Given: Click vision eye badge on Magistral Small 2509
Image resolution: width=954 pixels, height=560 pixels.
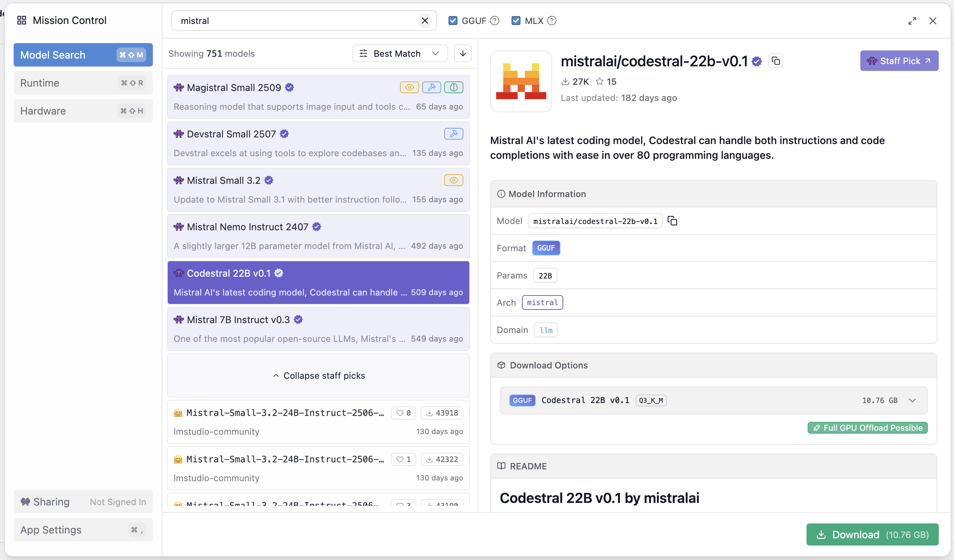Looking at the screenshot, I should tap(409, 87).
